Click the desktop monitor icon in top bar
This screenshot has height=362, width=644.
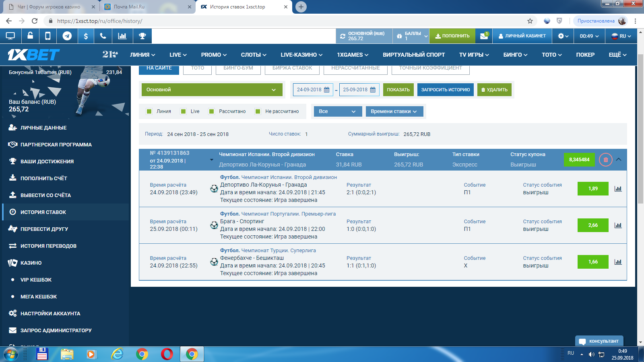coord(10,36)
